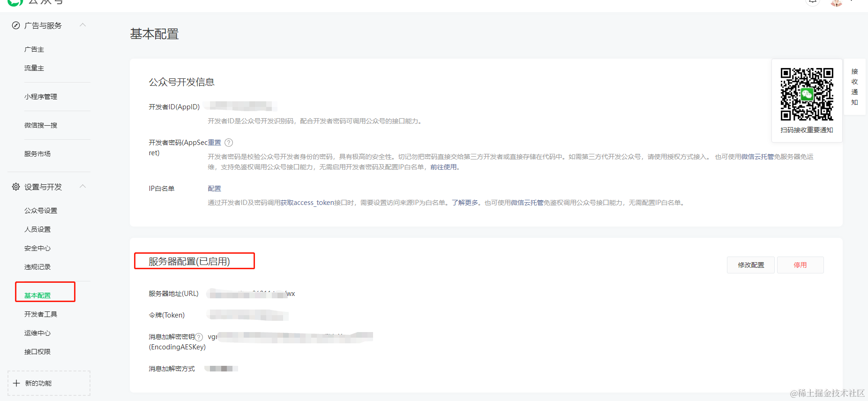Image resolution: width=868 pixels, height=401 pixels.
Task: Click the gear icon beside 设置与开发
Action: (16, 187)
